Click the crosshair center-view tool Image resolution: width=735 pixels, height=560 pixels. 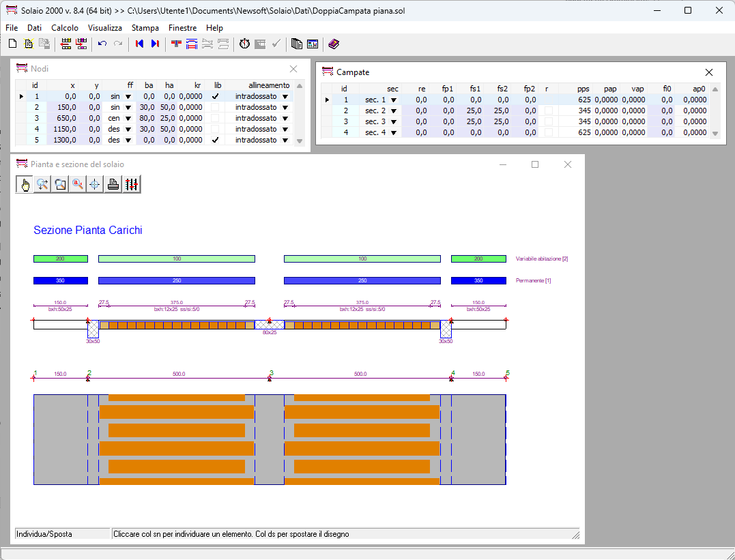click(x=95, y=184)
